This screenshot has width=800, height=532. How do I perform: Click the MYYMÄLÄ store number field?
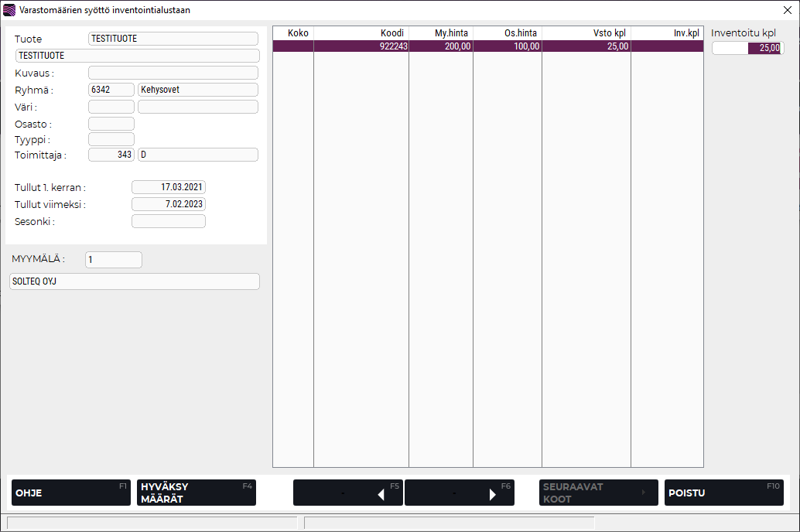point(114,260)
